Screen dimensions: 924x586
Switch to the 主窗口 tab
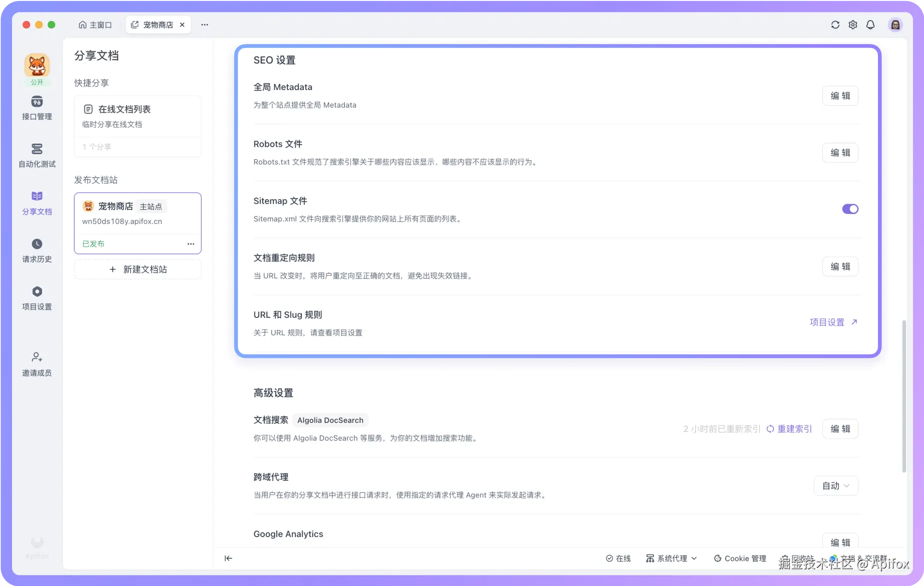pyautogui.click(x=95, y=24)
